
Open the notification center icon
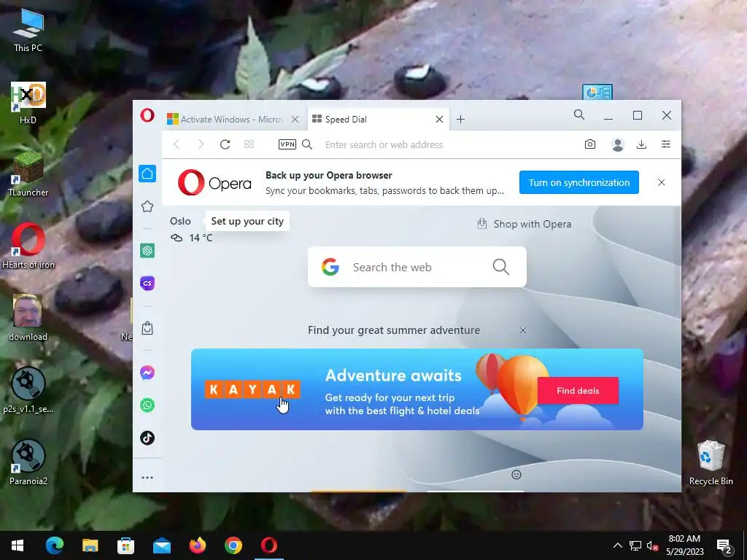pos(724,546)
